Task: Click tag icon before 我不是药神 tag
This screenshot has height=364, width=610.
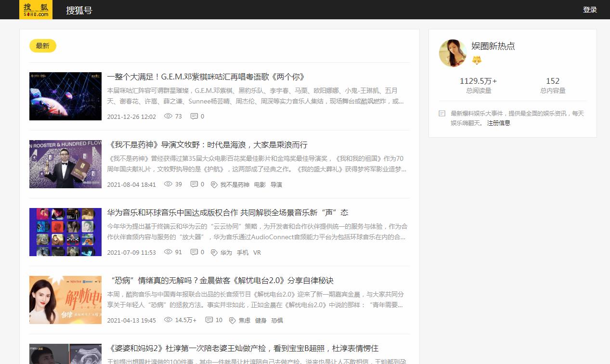Action: point(214,184)
